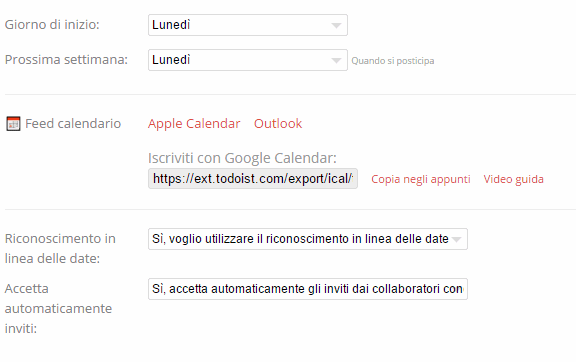
Task: Click the Quando si posticipa hint text
Action: 393,61
